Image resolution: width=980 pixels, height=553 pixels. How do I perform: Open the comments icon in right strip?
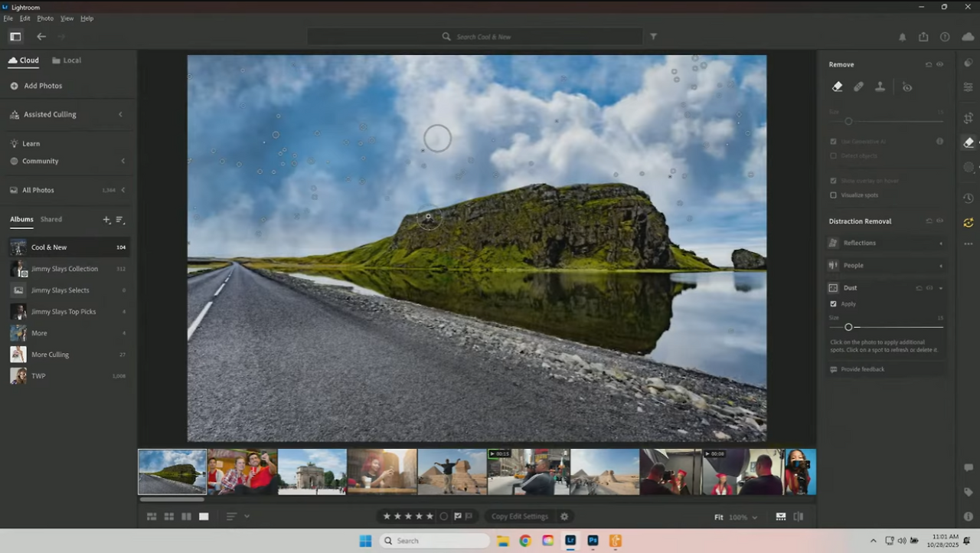pos(969,468)
